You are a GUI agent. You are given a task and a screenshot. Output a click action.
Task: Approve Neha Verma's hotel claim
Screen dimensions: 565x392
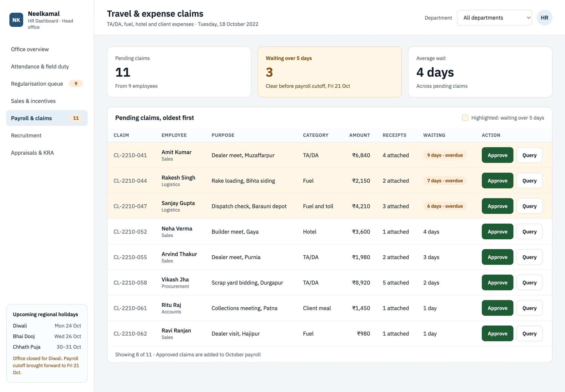(497, 231)
